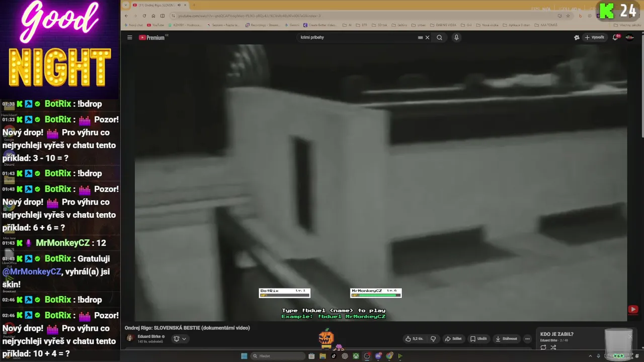Open YouTube notifications bell
Image resolution: width=644 pixels, height=362 pixels.
tap(615, 37)
